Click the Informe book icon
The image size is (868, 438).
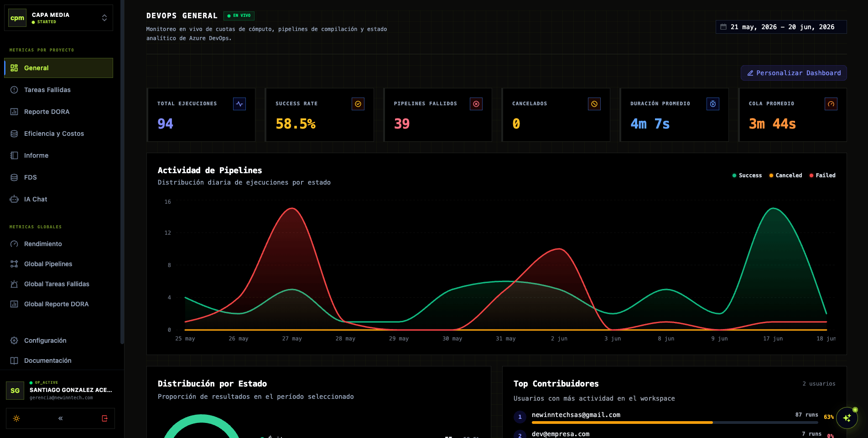14,155
